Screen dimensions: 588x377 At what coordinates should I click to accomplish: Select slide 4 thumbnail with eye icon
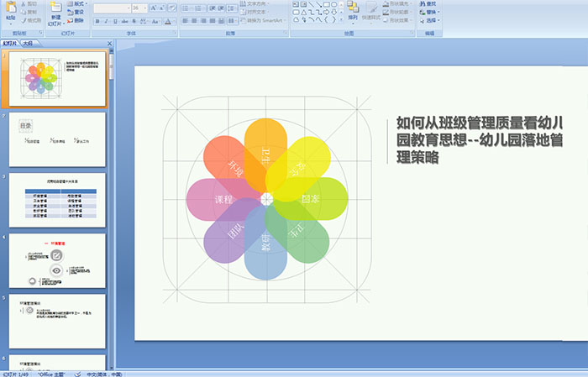tap(57, 261)
